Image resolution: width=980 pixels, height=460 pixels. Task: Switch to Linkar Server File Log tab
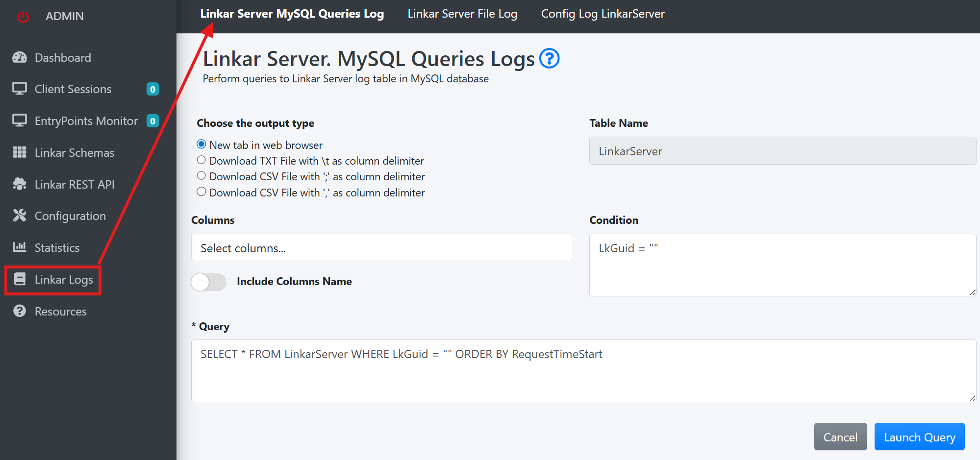click(x=462, y=14)
